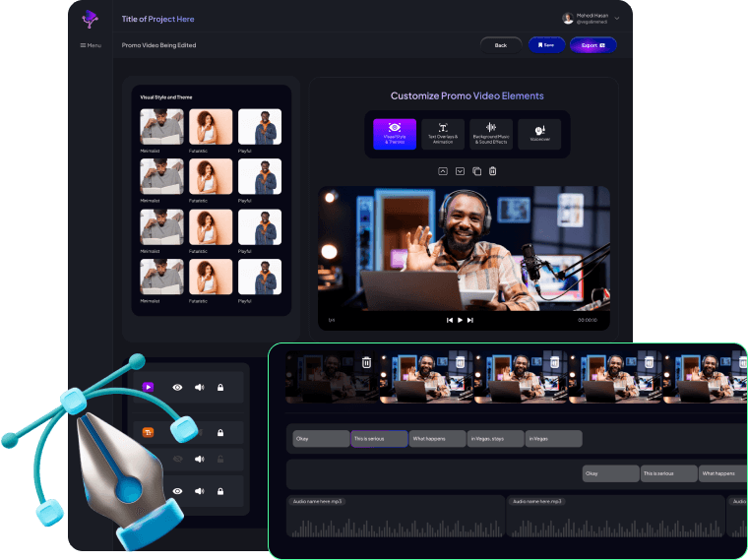Choose the Futuristic thumbnail in the top row
The width and height of the screenshot is (748, 560).
pos(211,126)
